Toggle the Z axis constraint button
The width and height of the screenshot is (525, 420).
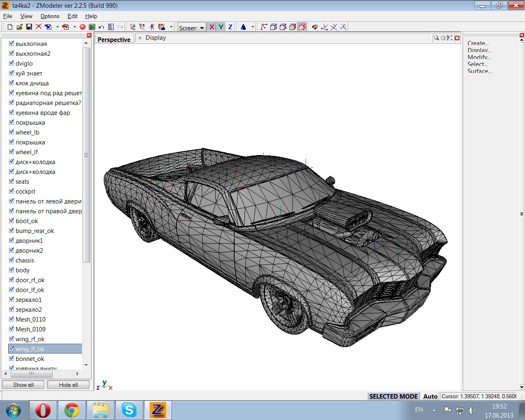[230, 27]
